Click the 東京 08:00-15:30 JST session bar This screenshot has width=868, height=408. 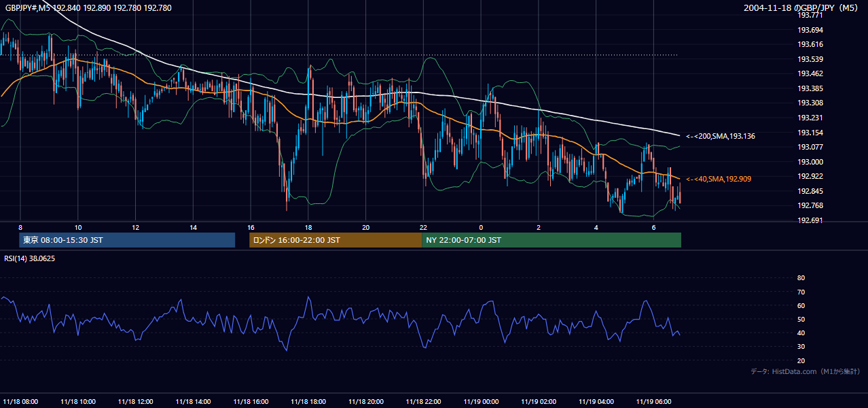click(127, 240)
